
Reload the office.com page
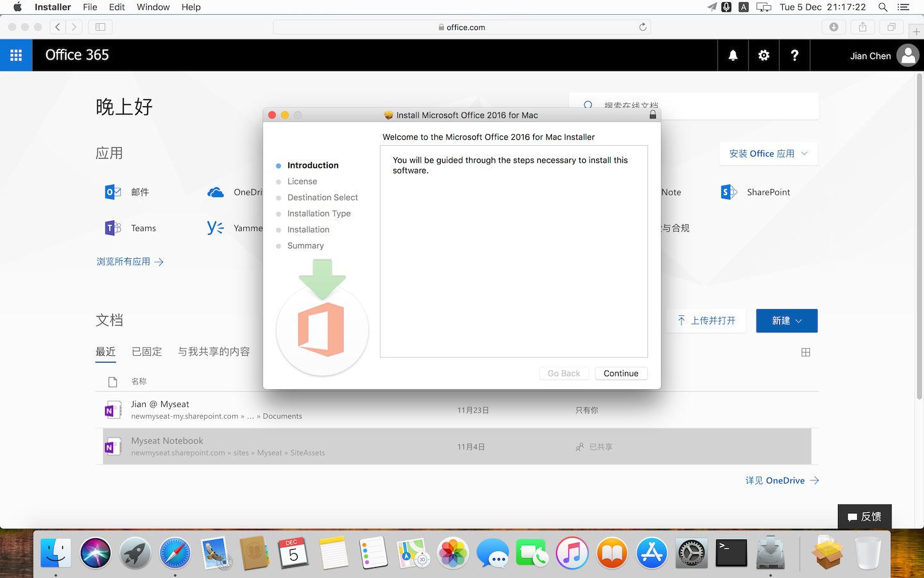[642, 27]
